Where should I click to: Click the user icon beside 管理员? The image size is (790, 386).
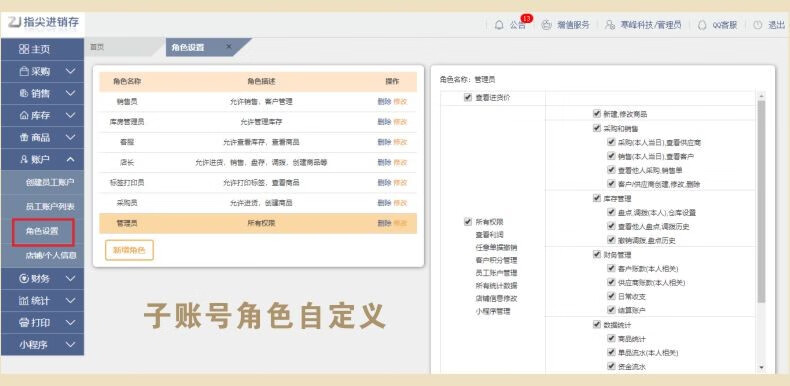coord(610,25)
